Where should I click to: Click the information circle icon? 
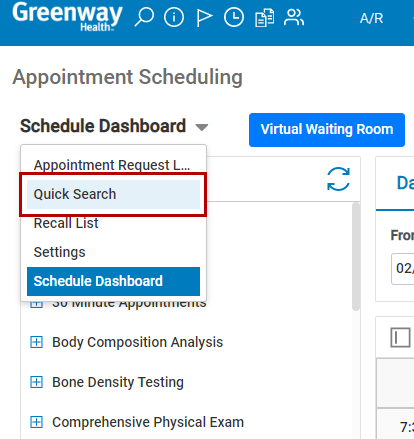pyautogui.click(x=174, y=17)
